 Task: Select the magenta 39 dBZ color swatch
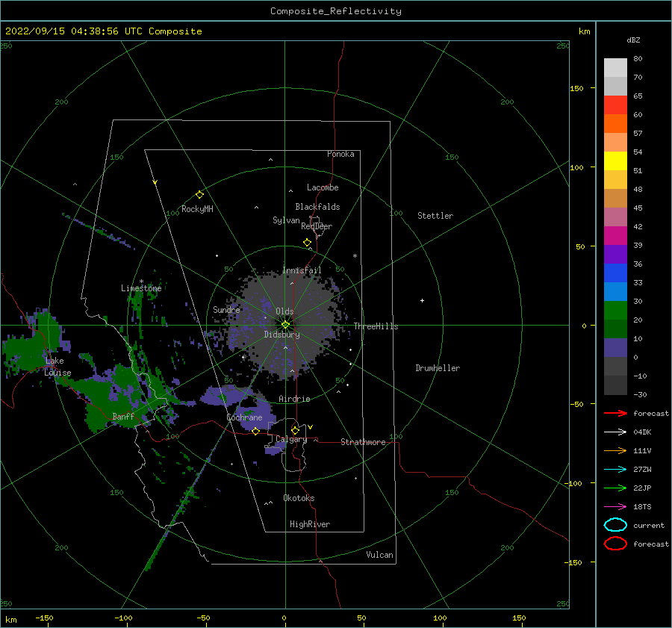[x=615, y=235]
